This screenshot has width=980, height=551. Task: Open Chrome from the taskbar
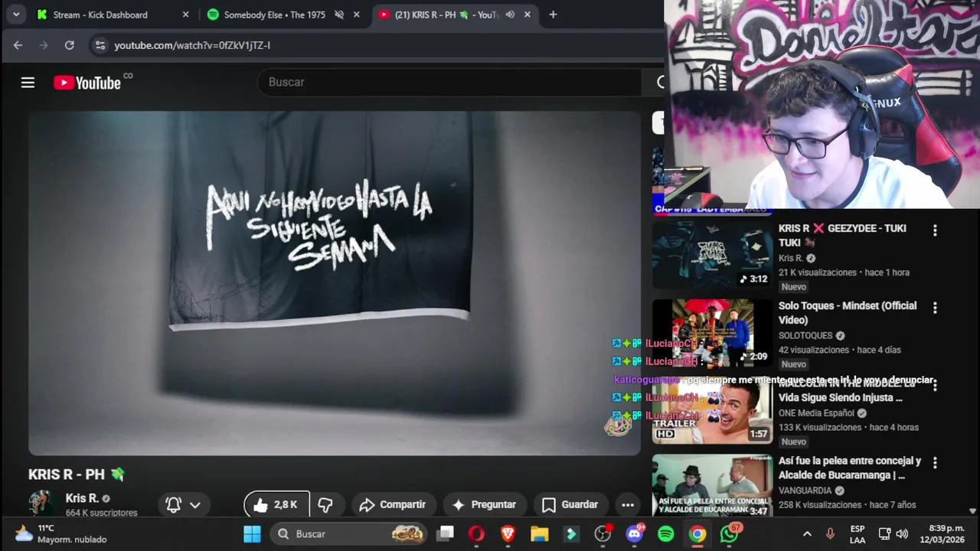[697, 533]
